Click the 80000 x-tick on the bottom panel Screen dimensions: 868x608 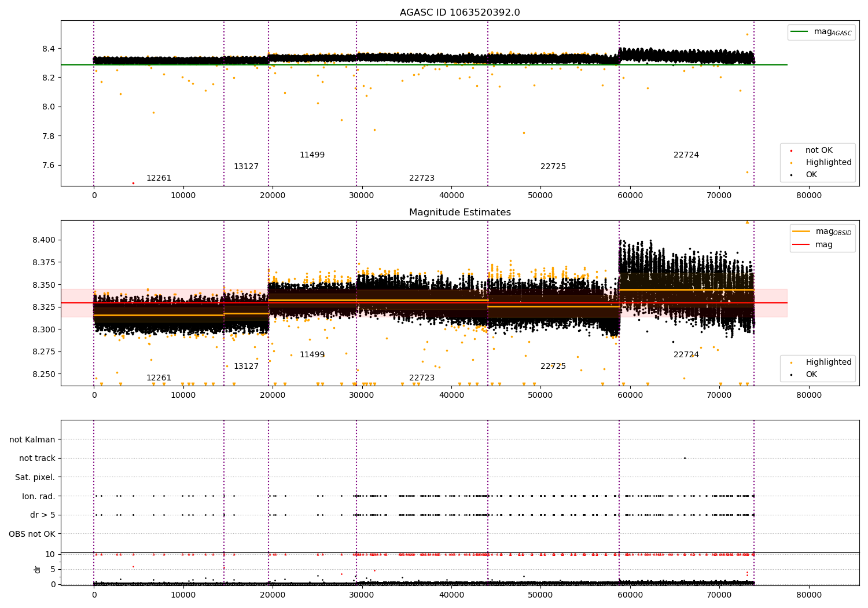click(809, 595)
